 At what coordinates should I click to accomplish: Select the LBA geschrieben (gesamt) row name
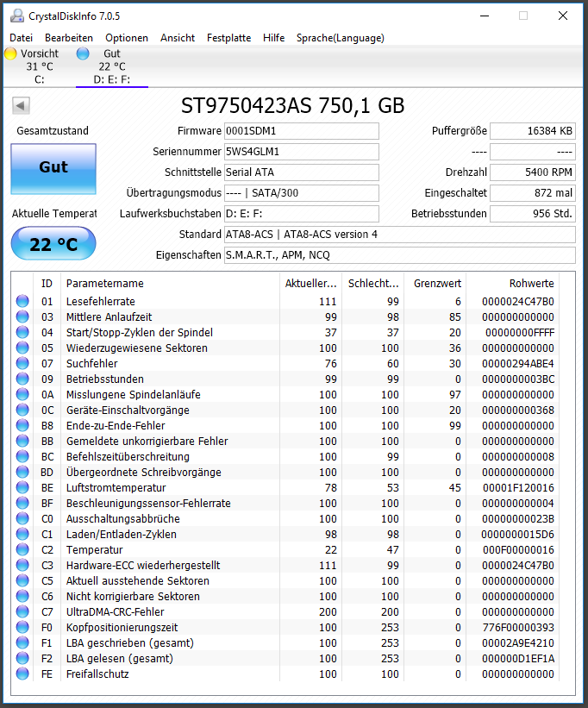pyautogui.click(x=130, y=643)
